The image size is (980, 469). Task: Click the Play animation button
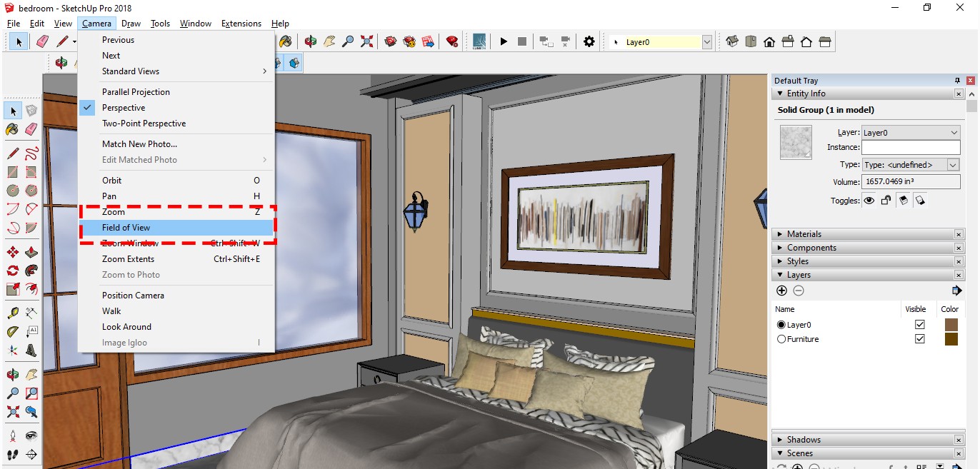tap(504, 42)
